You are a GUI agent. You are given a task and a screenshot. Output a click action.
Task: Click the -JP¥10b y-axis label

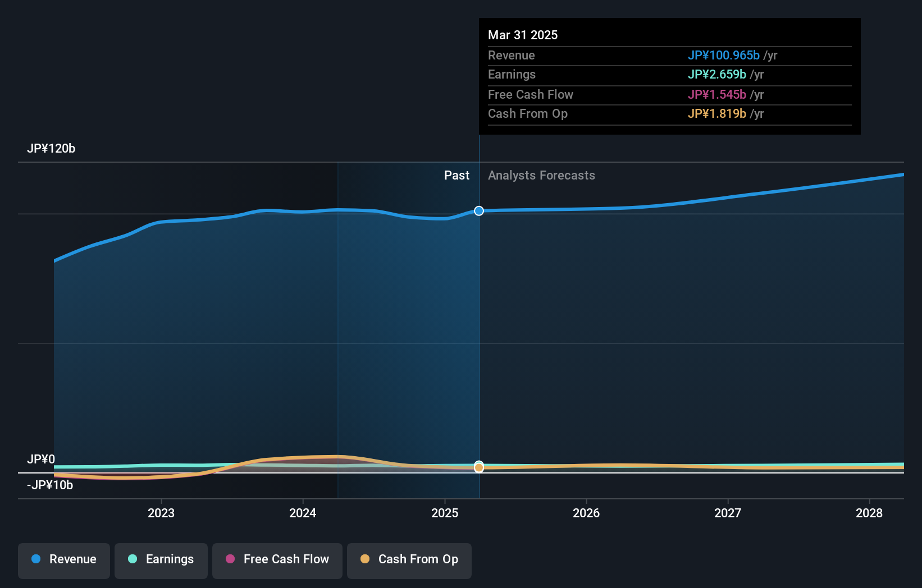point(50,485)
